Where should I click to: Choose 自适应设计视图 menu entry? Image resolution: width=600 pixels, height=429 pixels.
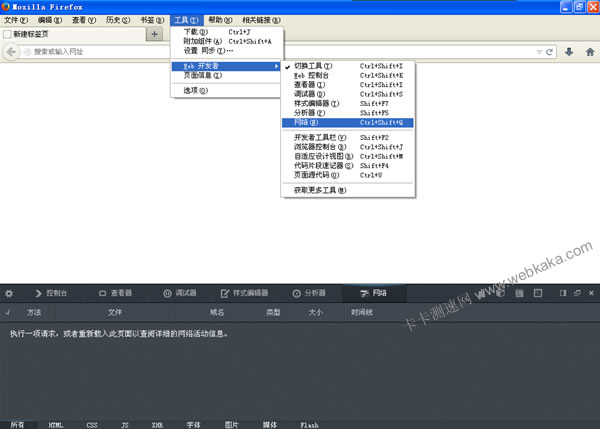347,156
